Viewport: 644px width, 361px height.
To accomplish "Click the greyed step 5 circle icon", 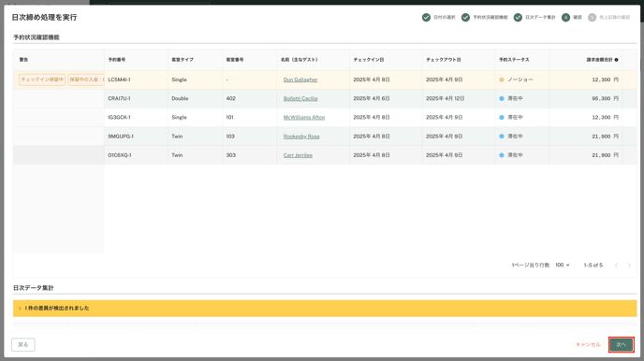I will pyautogui.click(x=592, y=17).
